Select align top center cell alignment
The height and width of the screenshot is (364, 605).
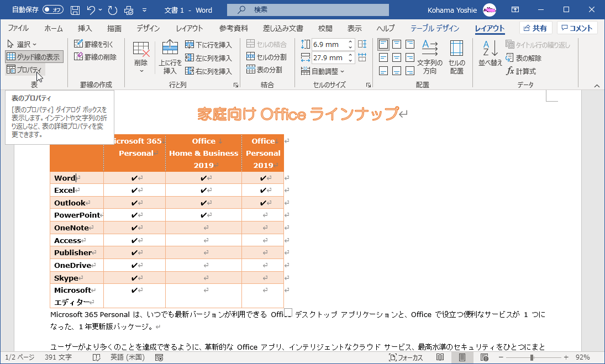[397, 44]
